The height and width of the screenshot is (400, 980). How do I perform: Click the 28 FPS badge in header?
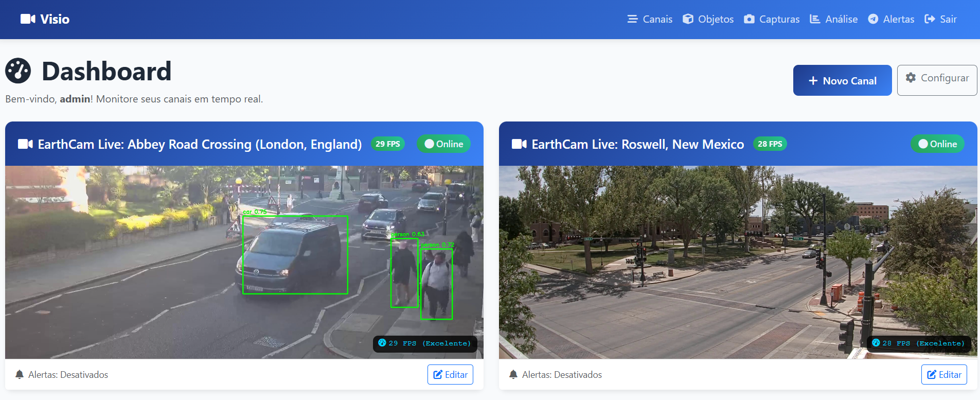pos(770,144)
